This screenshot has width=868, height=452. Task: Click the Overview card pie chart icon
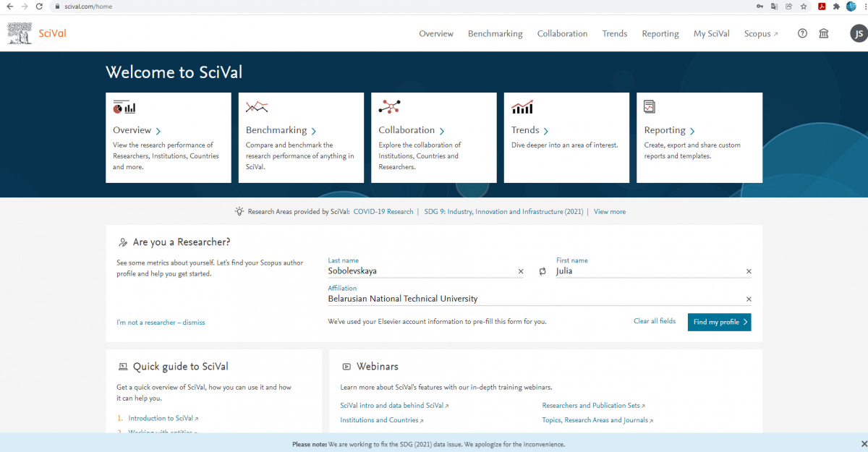click(124, 107)
